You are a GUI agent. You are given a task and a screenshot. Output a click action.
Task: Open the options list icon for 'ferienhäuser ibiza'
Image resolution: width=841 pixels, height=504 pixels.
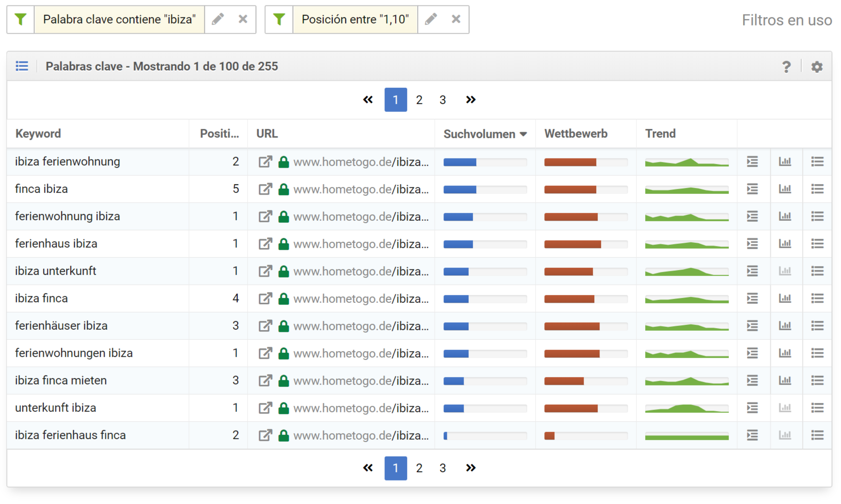coord(817,326)
